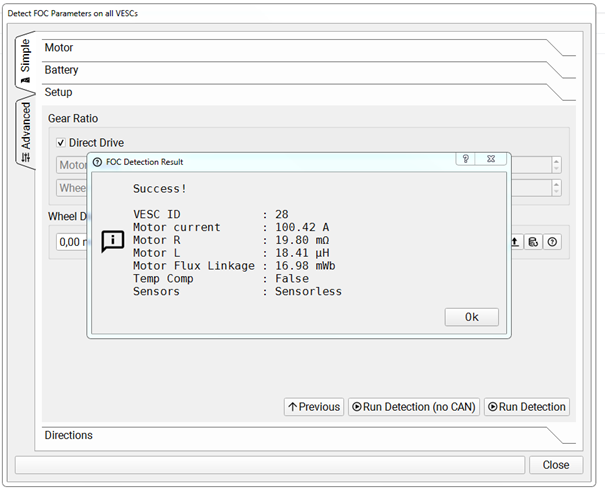Toggle the Direct Drive checkbox
Viewport: 605px width, 491px height.
(61, 143)
